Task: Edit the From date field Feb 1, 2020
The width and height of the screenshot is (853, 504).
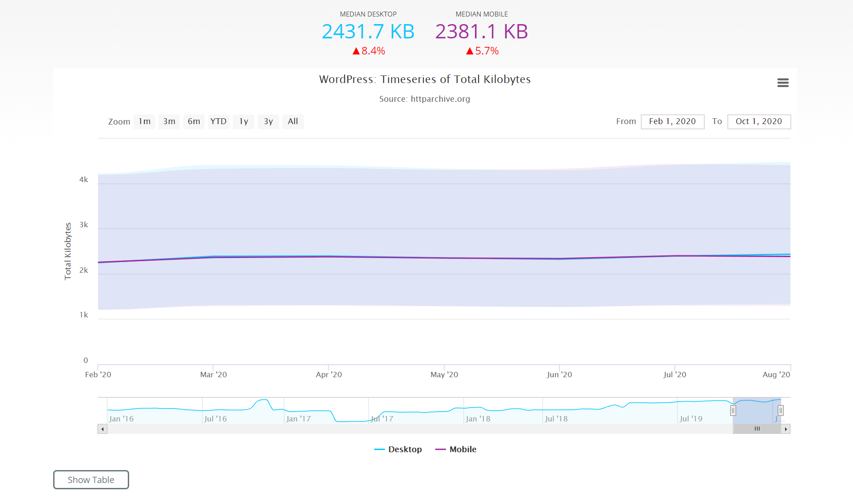Action: coord(672,121)
